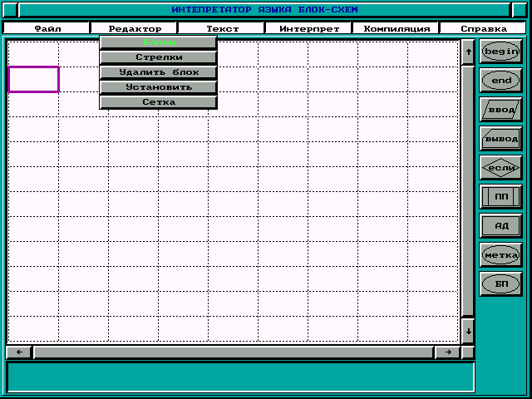Click Удалить блок in the dropdown
The height and width of the screenshot is (399, 532).
tap(158, 72)
